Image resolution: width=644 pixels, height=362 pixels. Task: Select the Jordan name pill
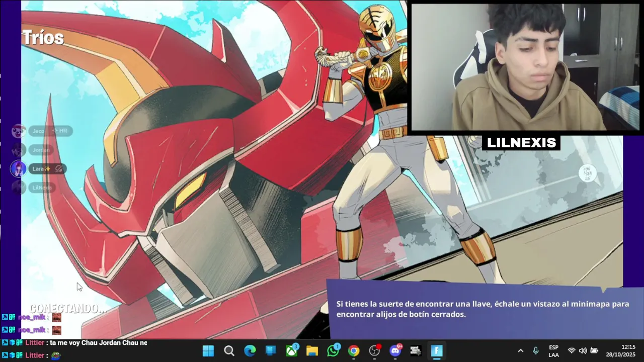41,150
